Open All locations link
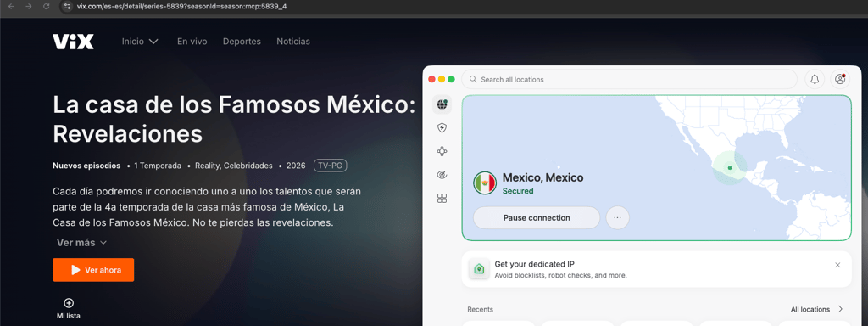 tap(810, 309)
